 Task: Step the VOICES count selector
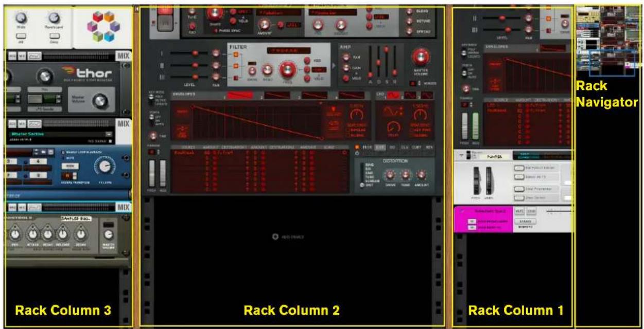(418, 83)
